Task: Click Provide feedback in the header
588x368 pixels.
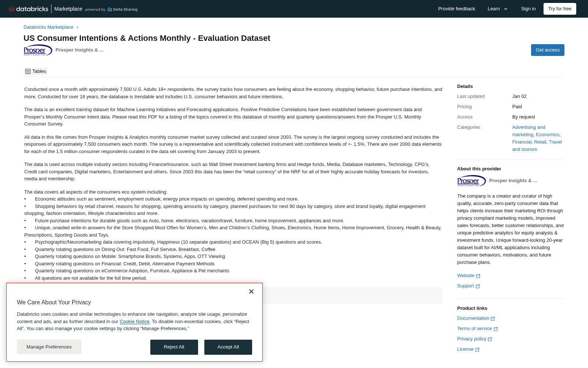Action: pos(456,9)
